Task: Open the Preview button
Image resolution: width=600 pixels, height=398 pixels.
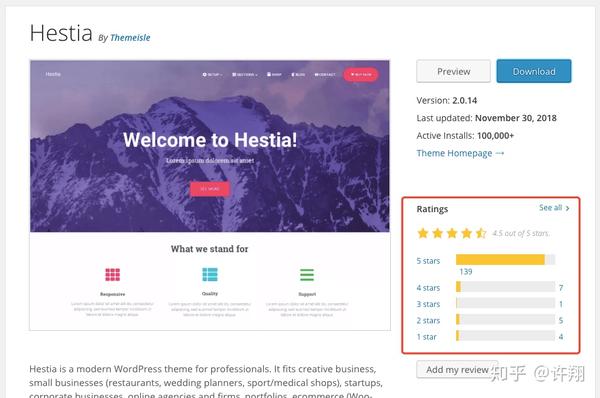Action: tap(453, 71)
